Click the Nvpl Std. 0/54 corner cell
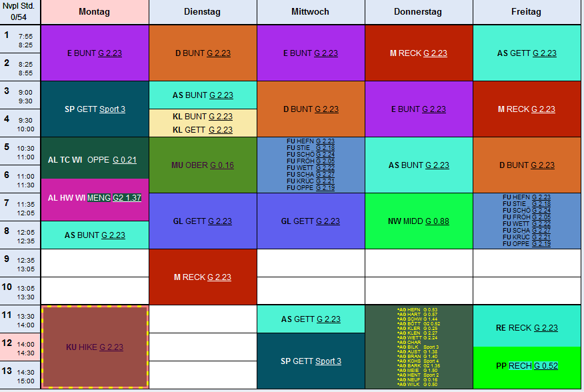The image size is (584, 392). click(20, 12)
